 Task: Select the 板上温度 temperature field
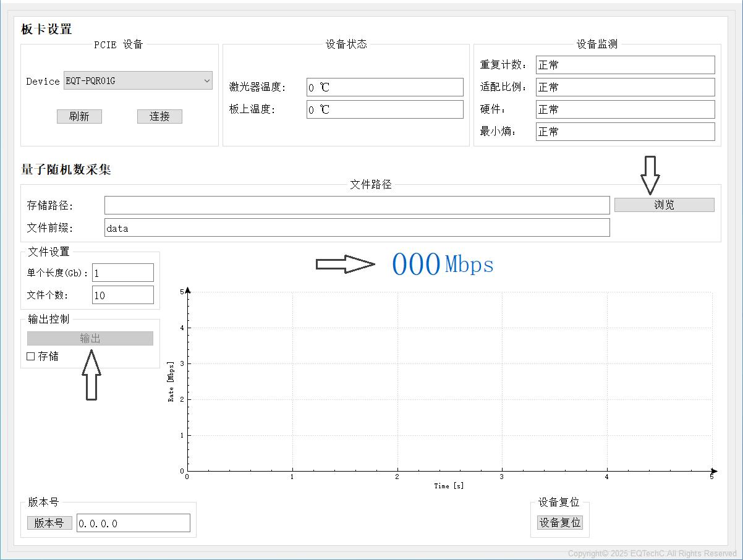pos(384,109)
